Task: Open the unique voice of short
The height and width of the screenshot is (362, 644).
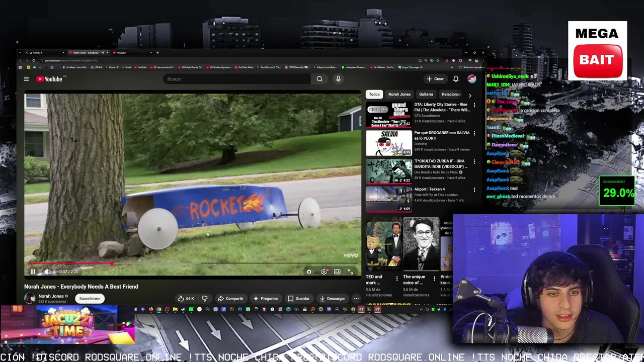Action: (421, 244)
